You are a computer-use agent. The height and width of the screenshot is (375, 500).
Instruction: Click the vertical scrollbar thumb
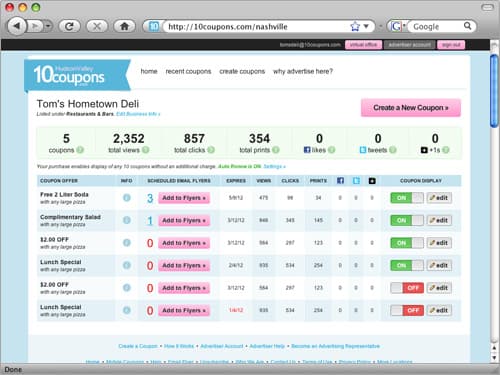click(x=494, y=91)
